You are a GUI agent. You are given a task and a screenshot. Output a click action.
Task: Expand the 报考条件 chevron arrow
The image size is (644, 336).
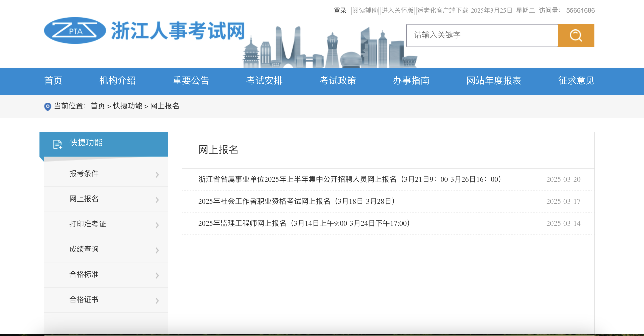click(x=157, y=174)
